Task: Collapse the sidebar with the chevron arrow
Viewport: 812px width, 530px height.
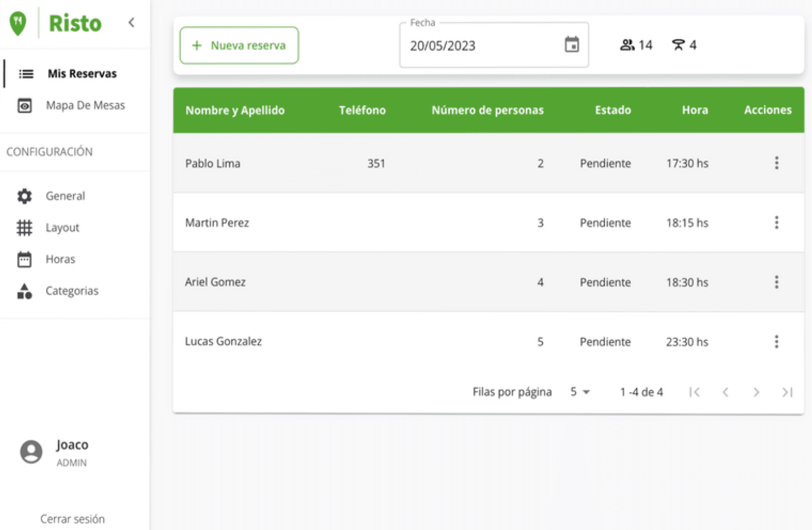Action: (x=131, y=22)
